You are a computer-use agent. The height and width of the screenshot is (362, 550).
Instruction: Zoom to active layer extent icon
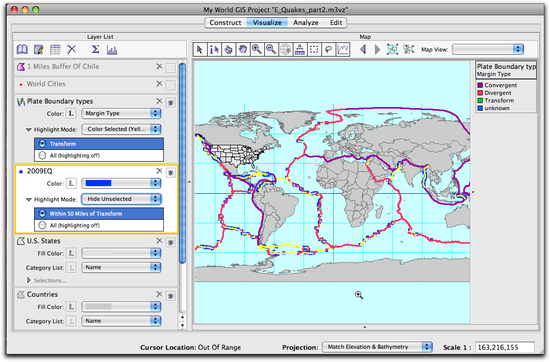[x=409, y=49]
